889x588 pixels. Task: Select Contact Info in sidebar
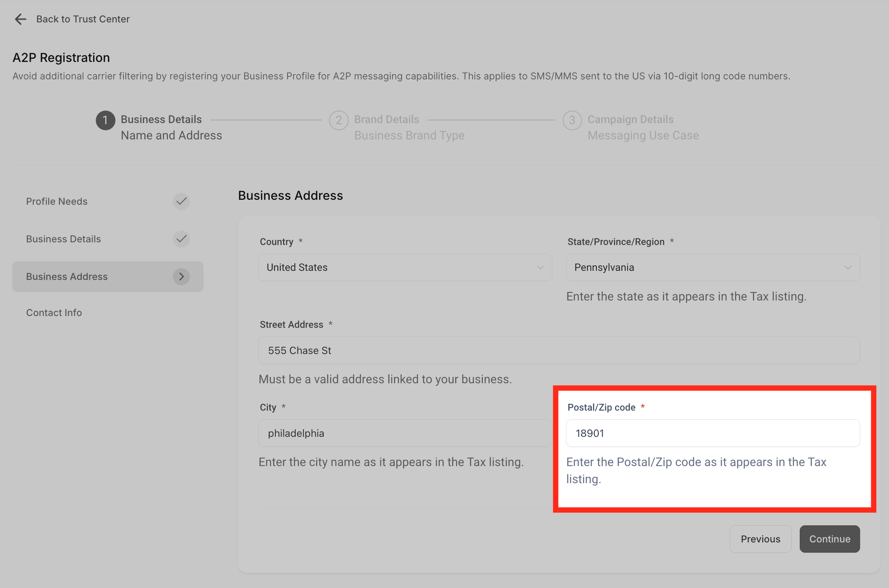pos(54,313)
